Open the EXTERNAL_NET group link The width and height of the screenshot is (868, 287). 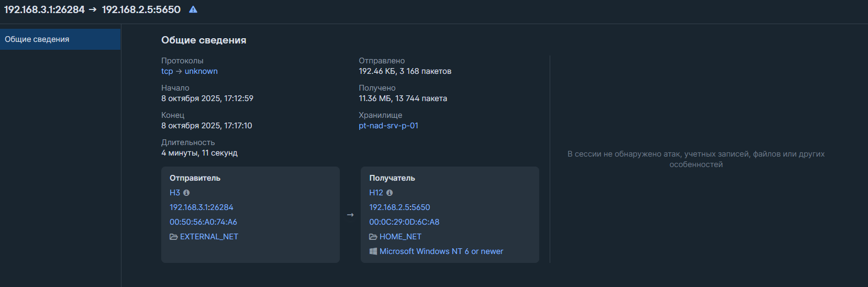(209, 237)
